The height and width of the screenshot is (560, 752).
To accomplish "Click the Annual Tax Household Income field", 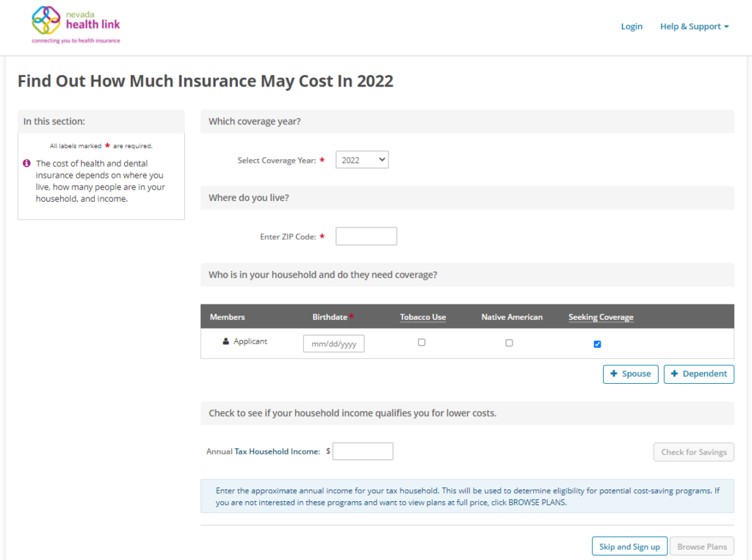I will 363,451.
